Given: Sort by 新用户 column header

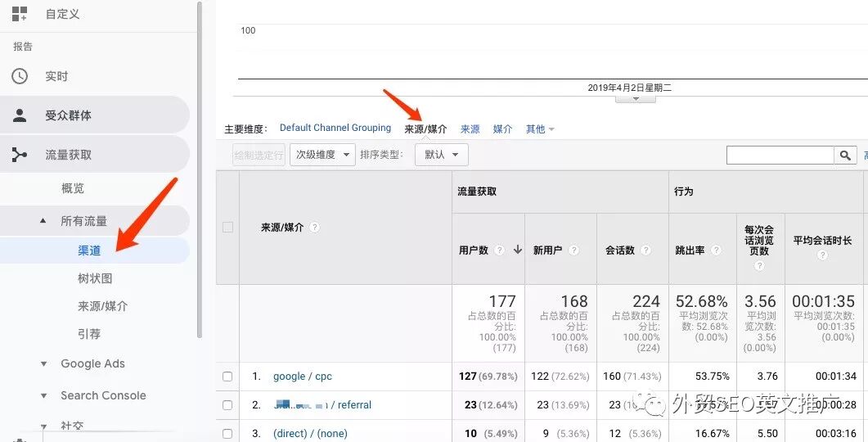Looking at the screenshot, I should click(547, 250).
